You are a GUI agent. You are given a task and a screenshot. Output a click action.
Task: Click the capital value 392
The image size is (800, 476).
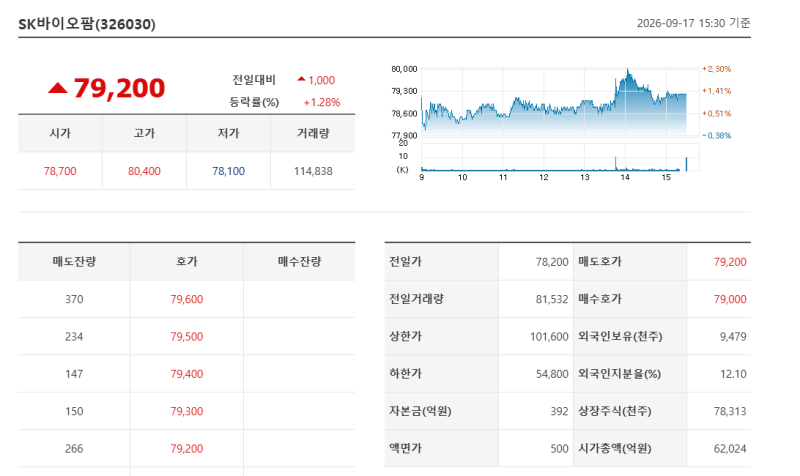tap(559, 411)
